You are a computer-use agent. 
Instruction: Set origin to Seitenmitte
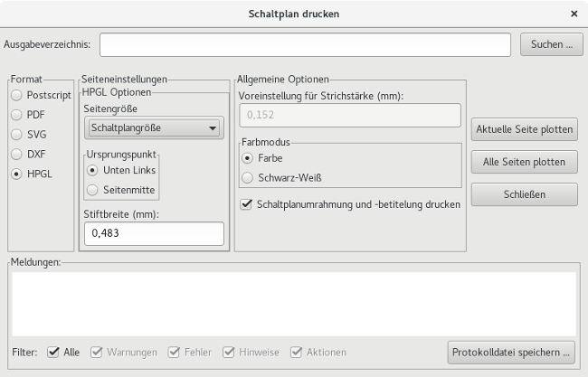click(x=93, y=190)
